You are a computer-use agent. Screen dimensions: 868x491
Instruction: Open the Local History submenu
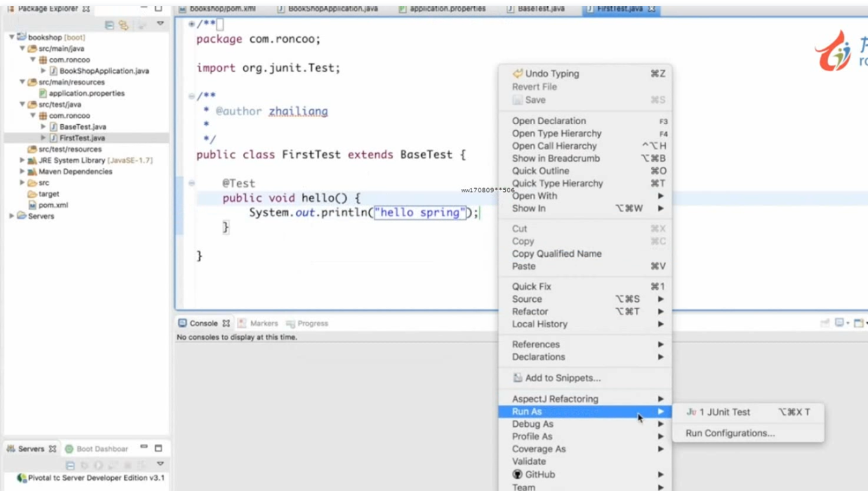(584, 324)
